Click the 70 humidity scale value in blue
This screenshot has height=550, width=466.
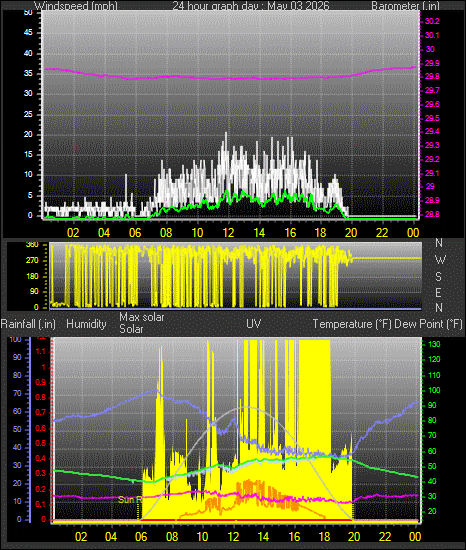click(x=17, y=393)
